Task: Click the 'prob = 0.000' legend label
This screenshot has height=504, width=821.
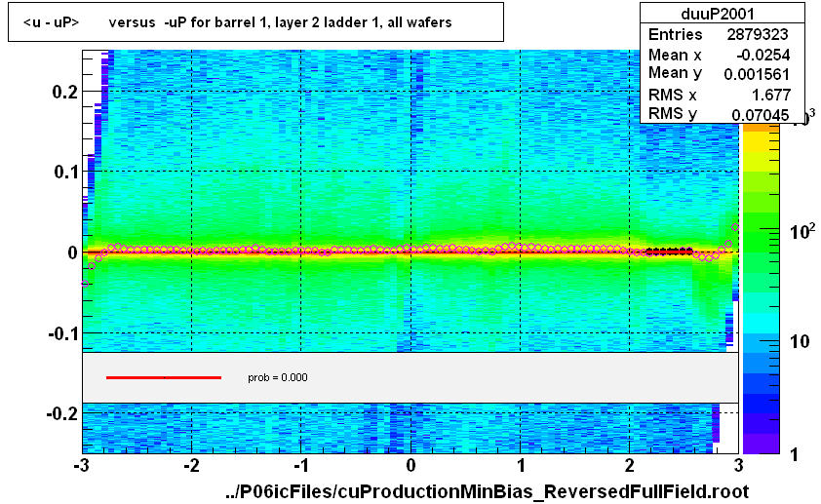Action: (278, 378)
